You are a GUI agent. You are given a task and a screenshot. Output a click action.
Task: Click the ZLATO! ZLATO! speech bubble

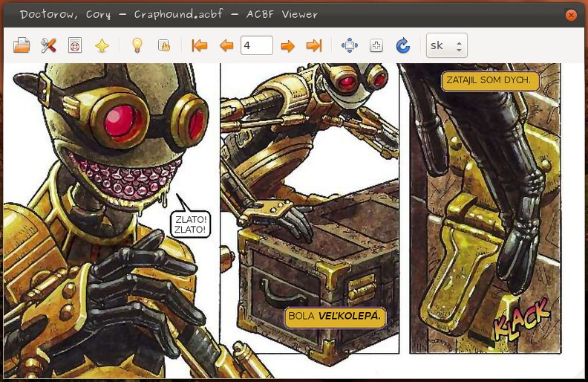pos(191,224)
